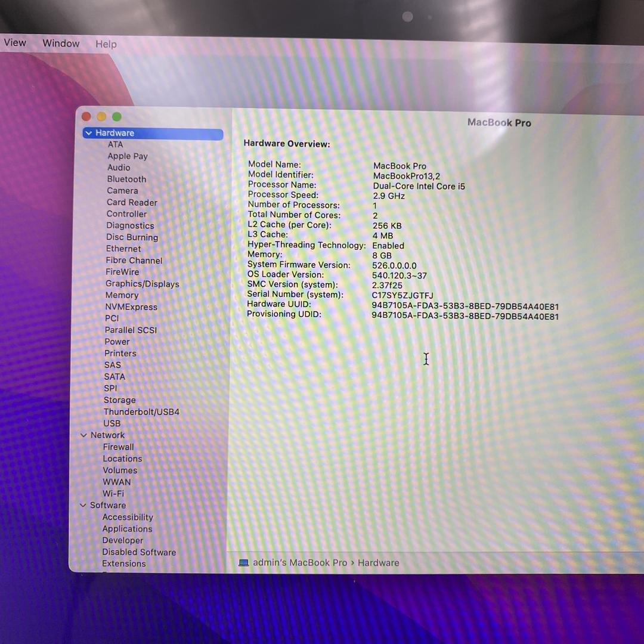Select Accessibility under Software
The image size is (644, 644).
point(128,517)
